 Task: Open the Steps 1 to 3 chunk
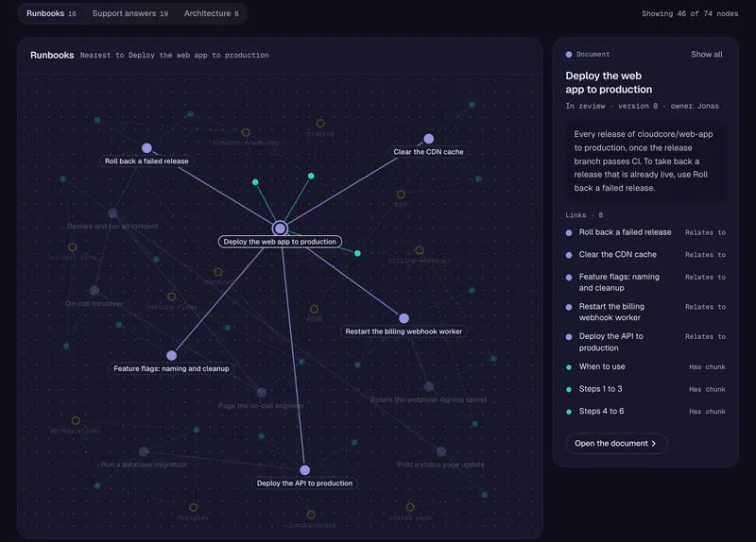(x=645, y=389)
